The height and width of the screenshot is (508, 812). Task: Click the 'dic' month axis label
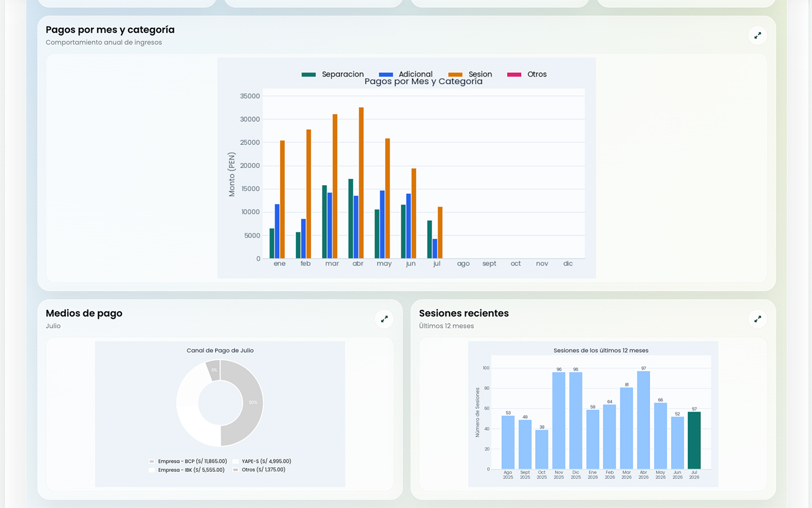pos(568,264)
